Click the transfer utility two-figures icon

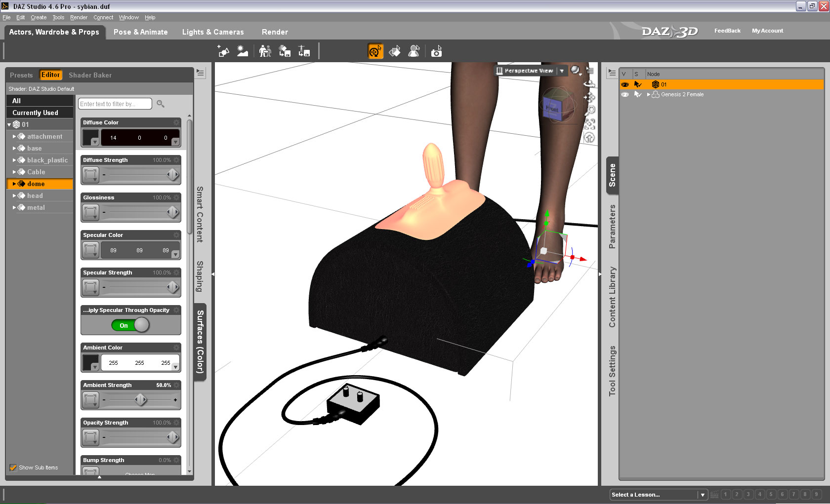pos(265,51)
